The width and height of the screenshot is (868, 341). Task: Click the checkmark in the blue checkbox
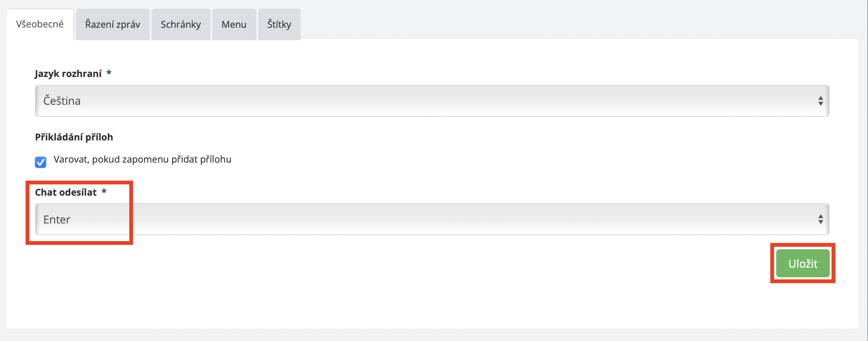click(41, 162)
